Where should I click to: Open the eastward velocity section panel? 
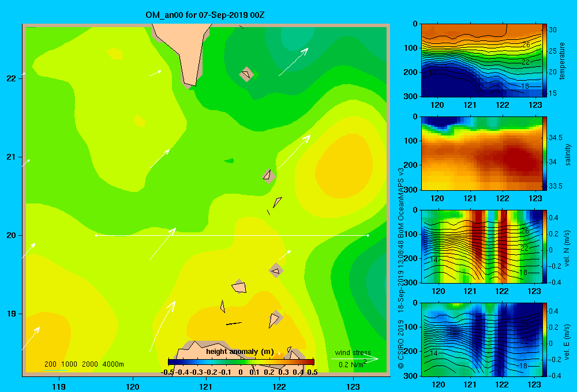pos(482,340)
